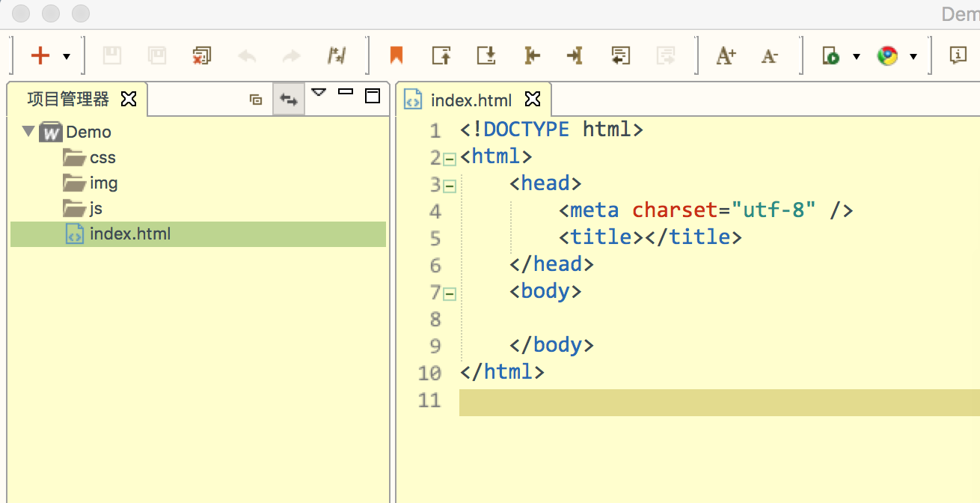Open the Run options dropdown arrow
This screenshot has height=503, width=980.
tap(857, 56)
